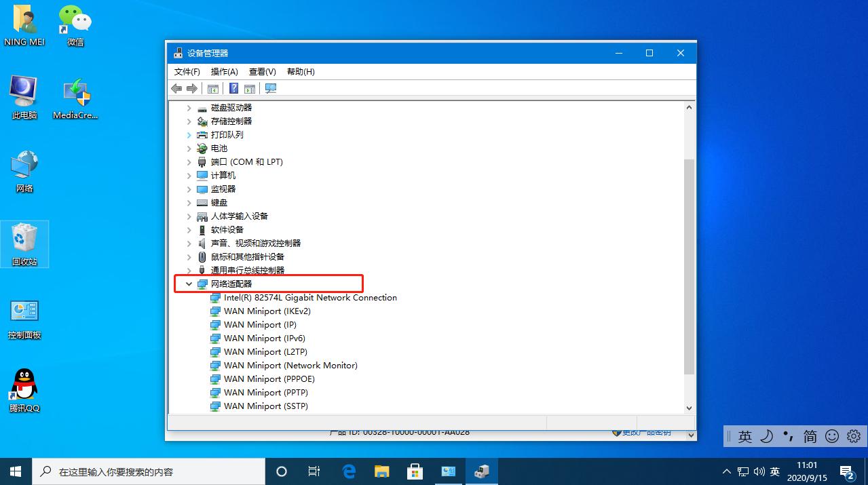Screen dimensions: 868x485
Task: Select the Intel(R) 82574L Gigabit Network Connection device
Action: point(310,297)
